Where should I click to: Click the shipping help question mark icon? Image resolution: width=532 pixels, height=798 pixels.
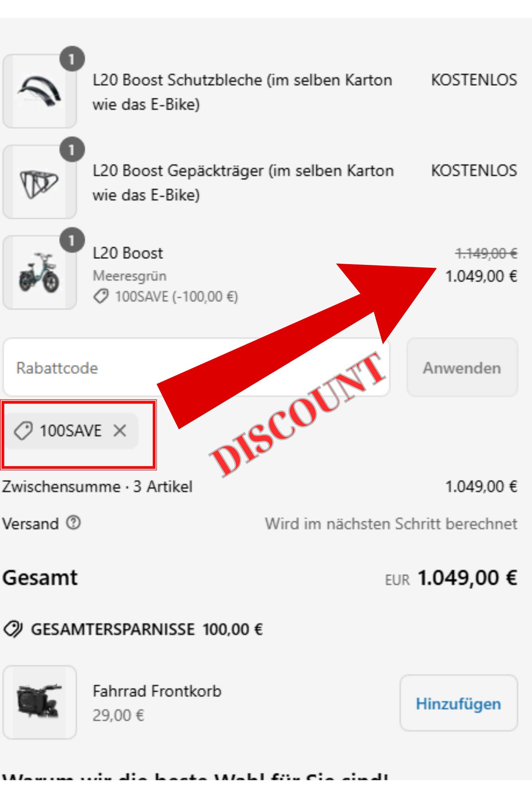point(74,522)
